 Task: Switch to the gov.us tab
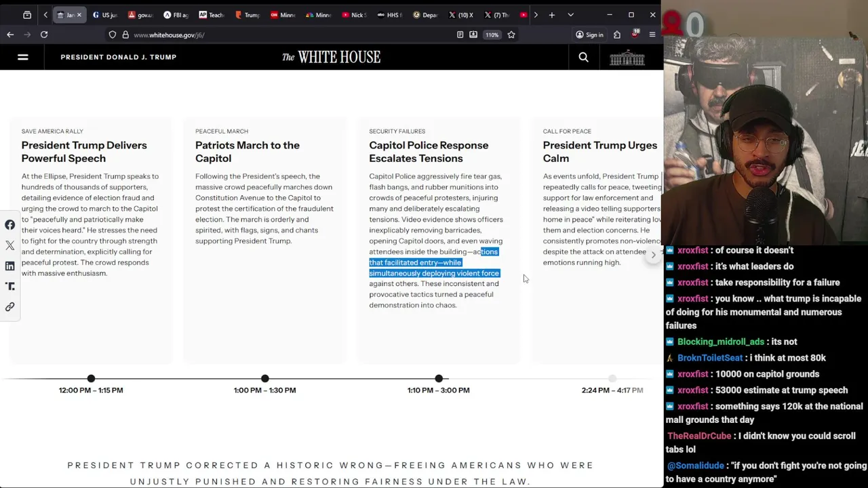pyautogui.click(x=140, y=15)
